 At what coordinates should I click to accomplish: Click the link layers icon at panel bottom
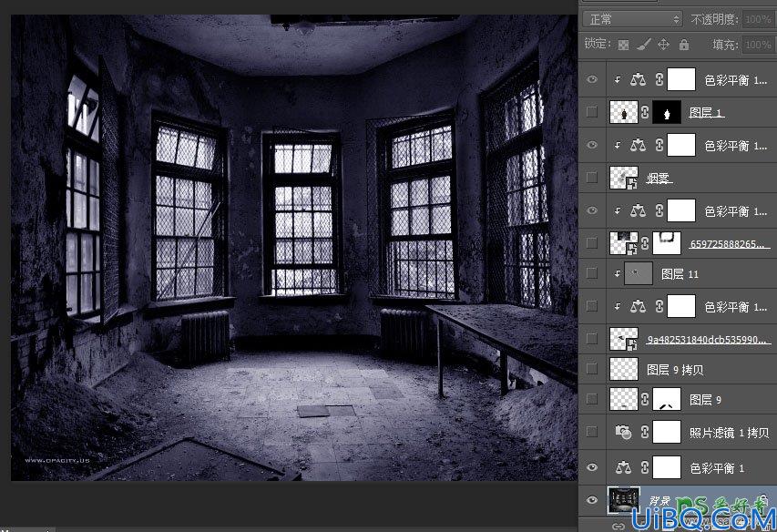pyautogui.click(x=618, y=526)
